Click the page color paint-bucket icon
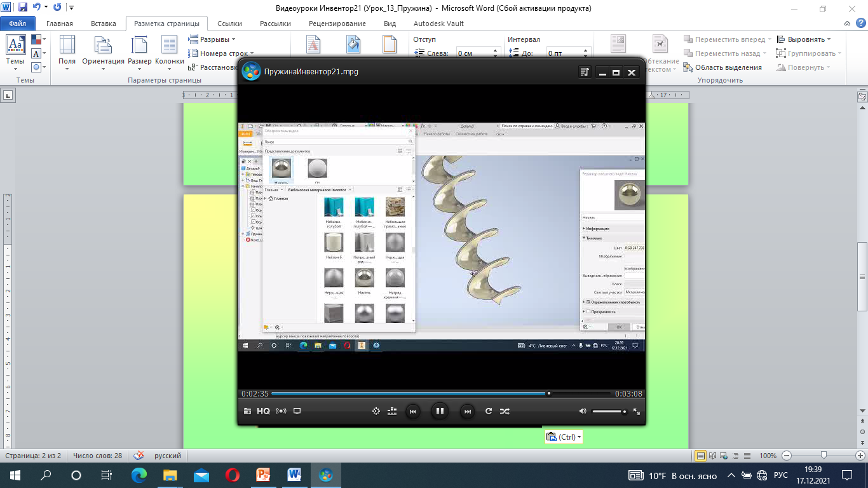868x488 pixels. 353,44
